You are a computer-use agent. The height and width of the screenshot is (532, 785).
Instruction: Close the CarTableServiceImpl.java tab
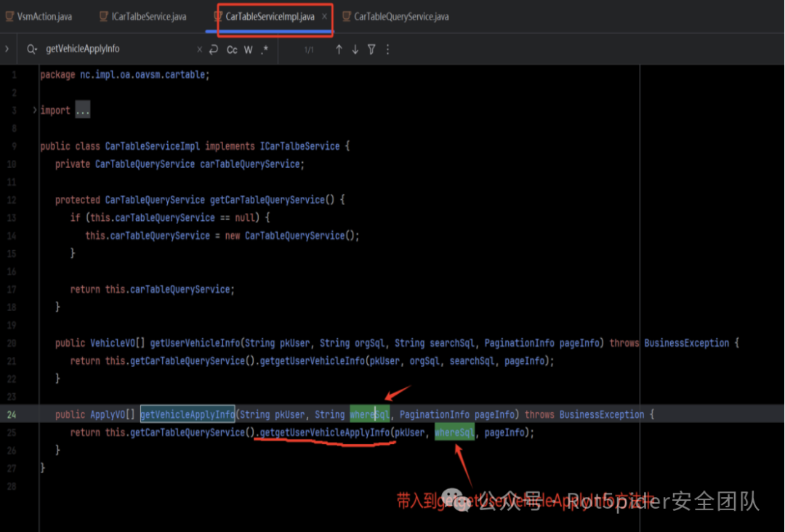click(324, 17)
